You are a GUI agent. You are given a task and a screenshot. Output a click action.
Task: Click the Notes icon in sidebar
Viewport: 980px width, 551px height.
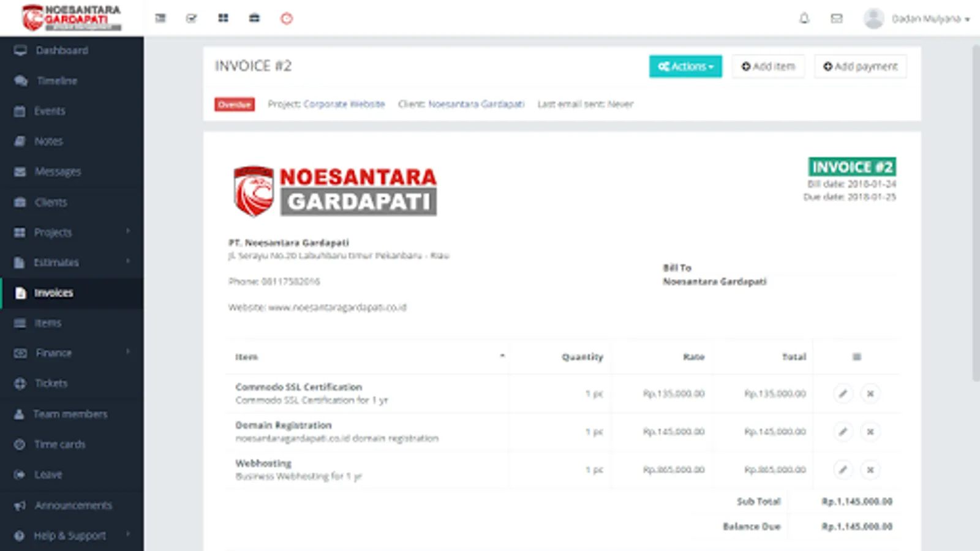pyautogui.click(x=20, y=141)
